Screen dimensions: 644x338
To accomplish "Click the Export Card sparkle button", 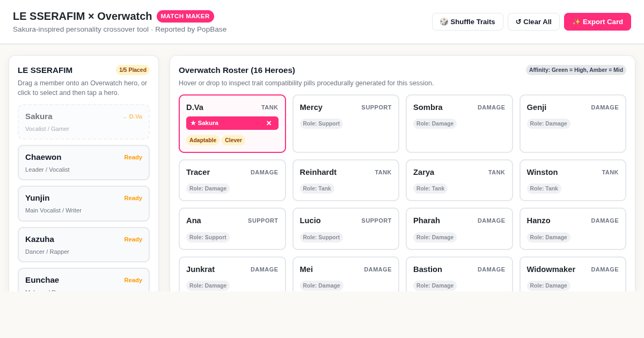I will [597, 21].
